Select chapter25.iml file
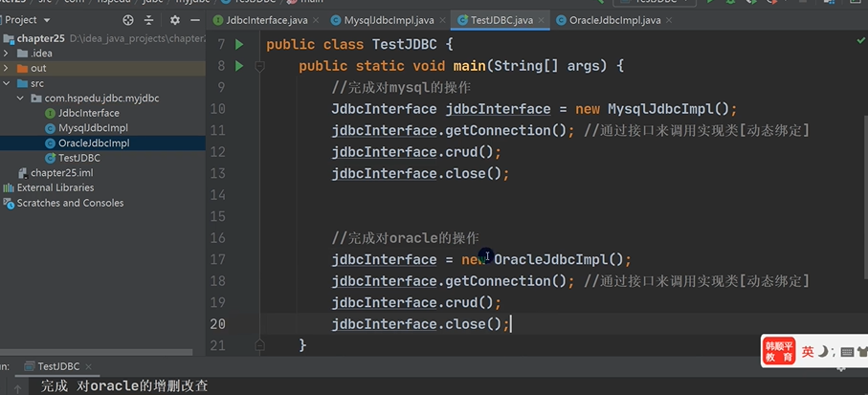This screenshot has width=868, height=395. [62, 173]
